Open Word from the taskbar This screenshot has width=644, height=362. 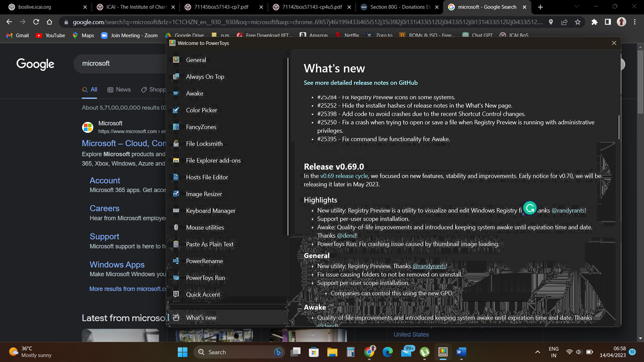pos(461,352)
